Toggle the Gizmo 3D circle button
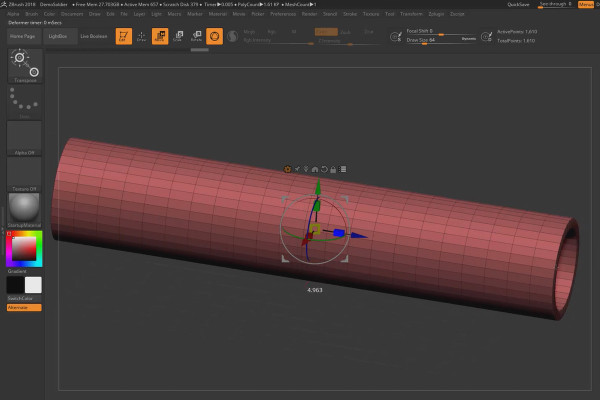Image resolution: width=600 pixels, height=400 pixels. (x=214, y=36)
